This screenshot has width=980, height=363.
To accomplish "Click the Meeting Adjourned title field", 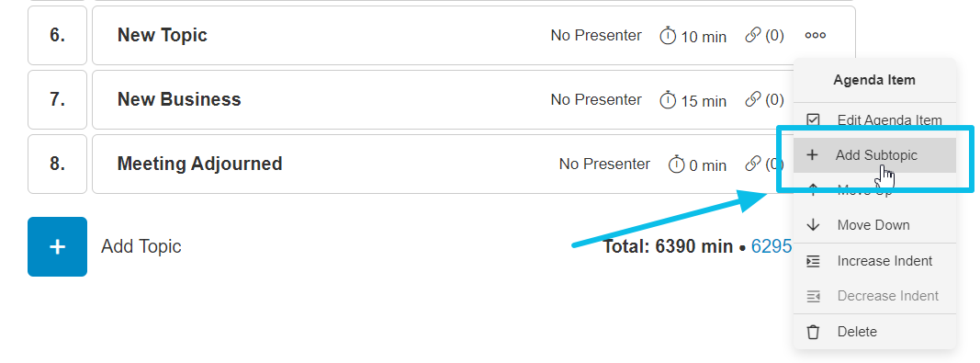I will click(200, 164).
